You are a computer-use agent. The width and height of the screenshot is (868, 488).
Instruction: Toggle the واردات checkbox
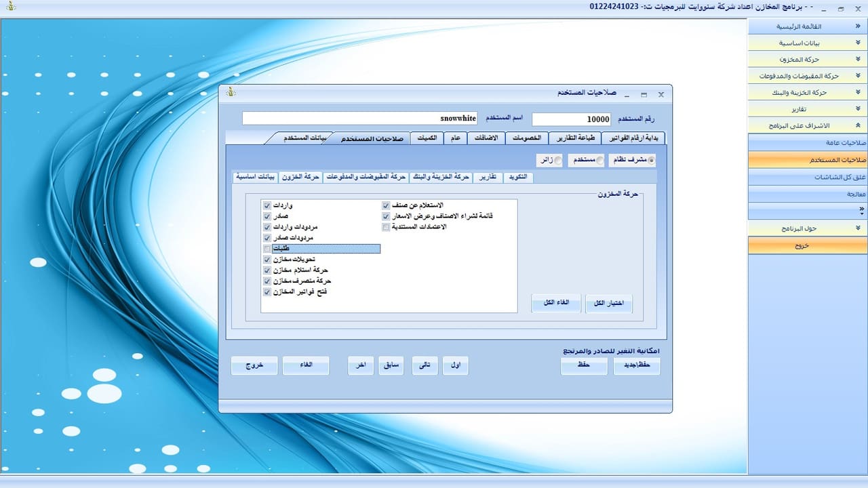coord(267,205)
